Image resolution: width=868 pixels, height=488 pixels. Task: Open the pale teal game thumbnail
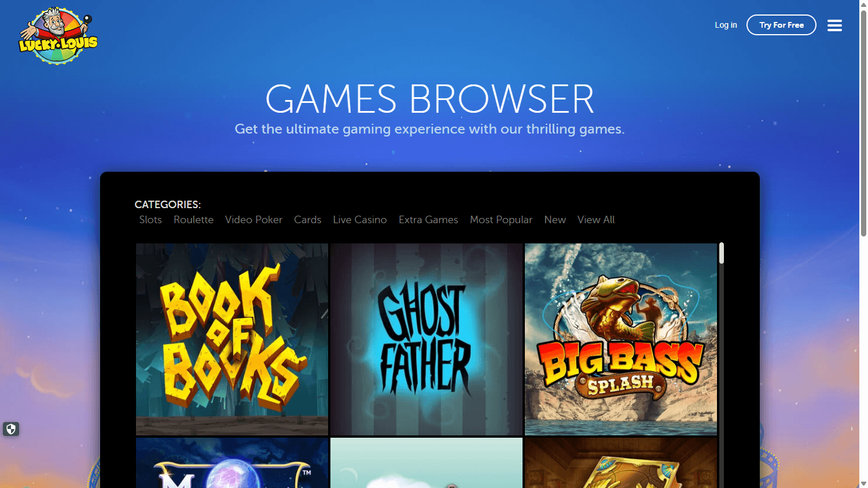click(x=426, y=463)
